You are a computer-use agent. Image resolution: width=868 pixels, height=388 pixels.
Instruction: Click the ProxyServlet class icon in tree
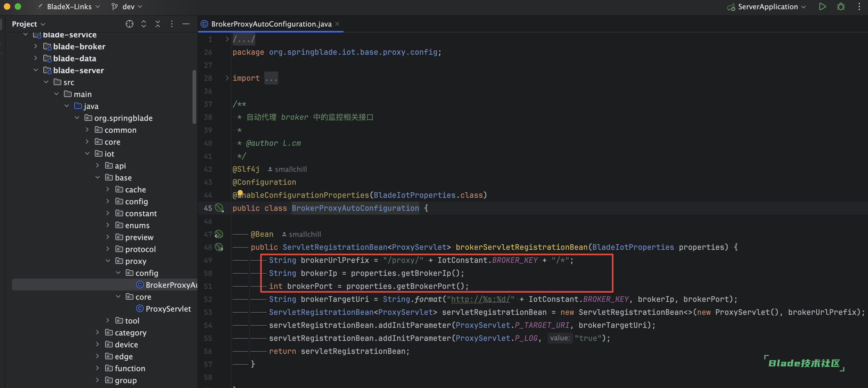[x=140, y=309]
